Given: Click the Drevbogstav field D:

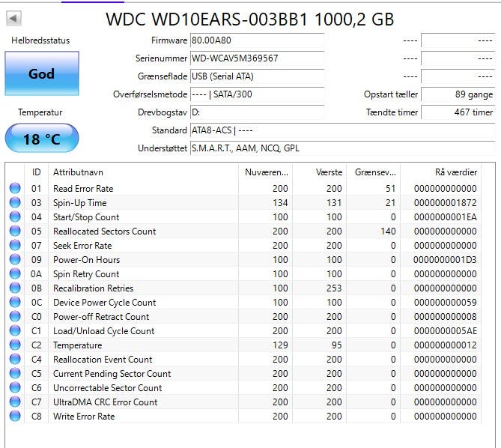Looking at the screenshot, I should (x=257, y=112).
